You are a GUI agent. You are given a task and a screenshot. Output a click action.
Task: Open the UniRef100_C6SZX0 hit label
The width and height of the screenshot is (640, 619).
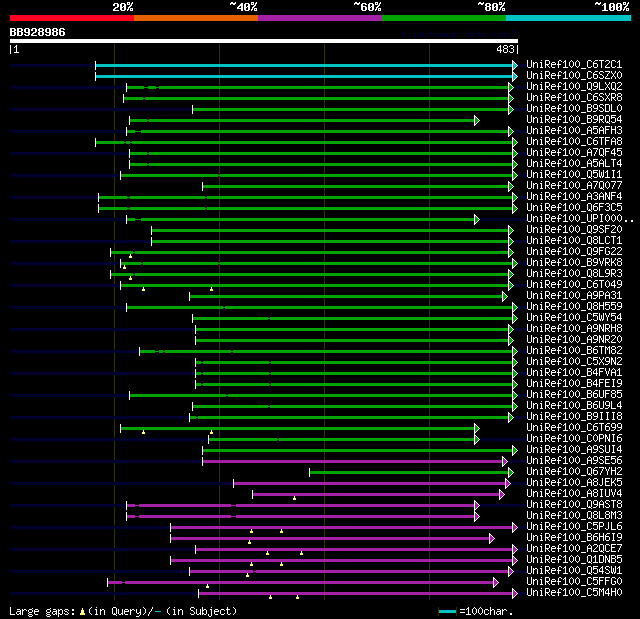[x=574, y=75]
